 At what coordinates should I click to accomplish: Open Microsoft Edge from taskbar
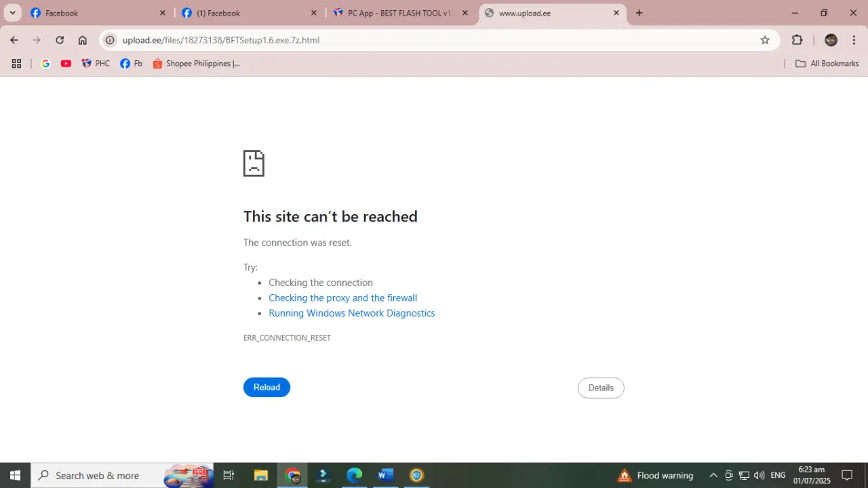click(355, 475)
